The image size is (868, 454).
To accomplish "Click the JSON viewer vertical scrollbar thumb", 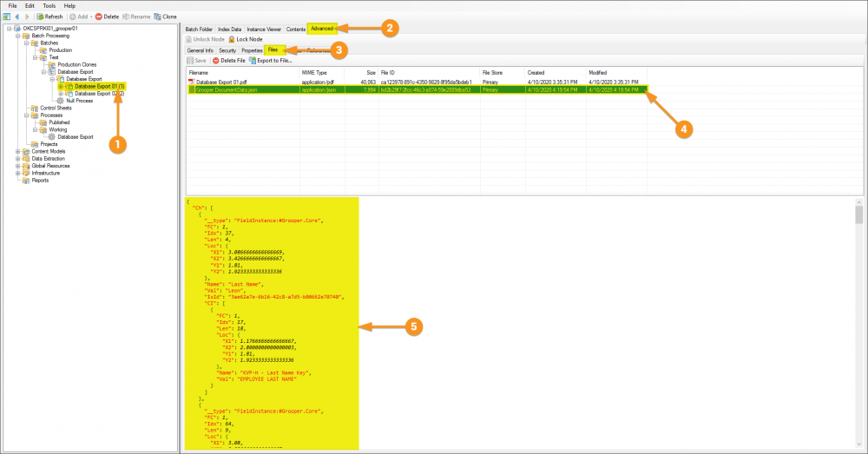I will point(858,214).
